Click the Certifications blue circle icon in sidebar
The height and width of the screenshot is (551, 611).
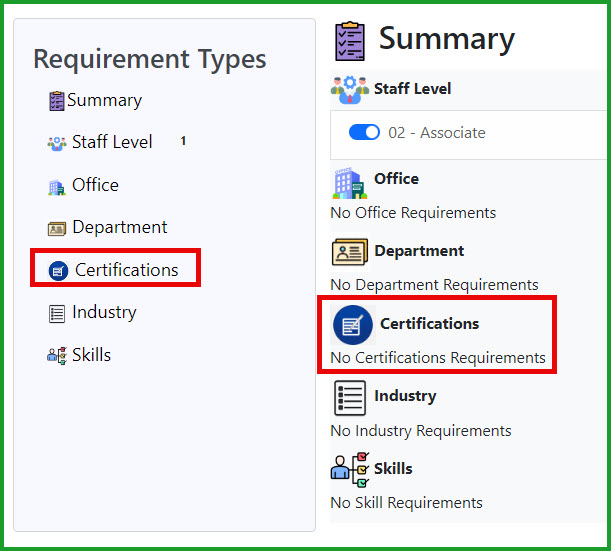(58, 271)
